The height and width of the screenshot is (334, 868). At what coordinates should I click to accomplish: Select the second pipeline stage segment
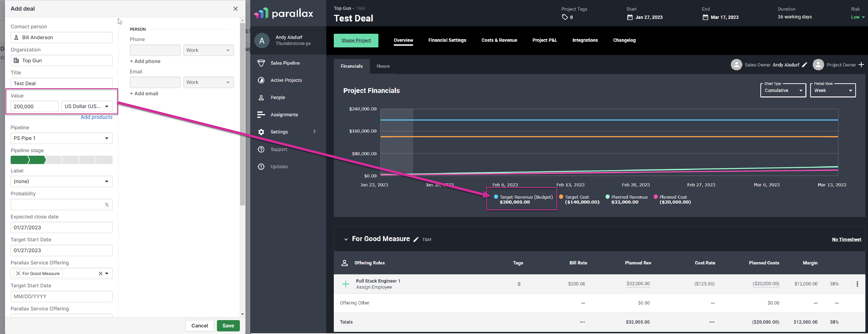click(37, 160)
